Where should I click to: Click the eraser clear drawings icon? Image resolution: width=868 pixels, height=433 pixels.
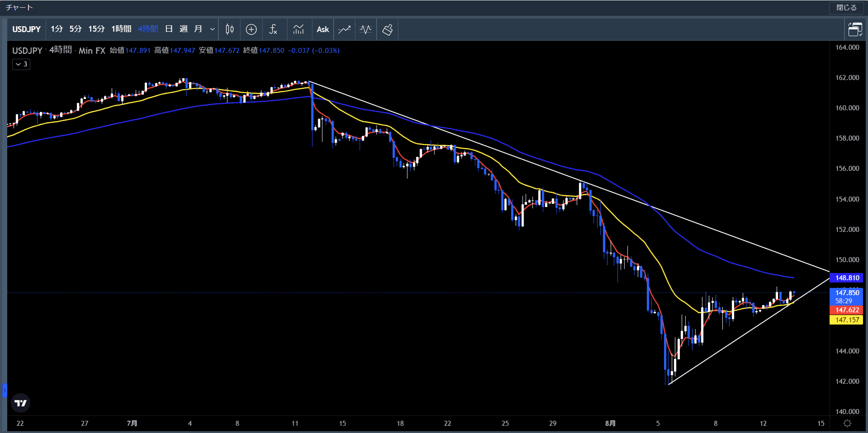pos(387,29)
